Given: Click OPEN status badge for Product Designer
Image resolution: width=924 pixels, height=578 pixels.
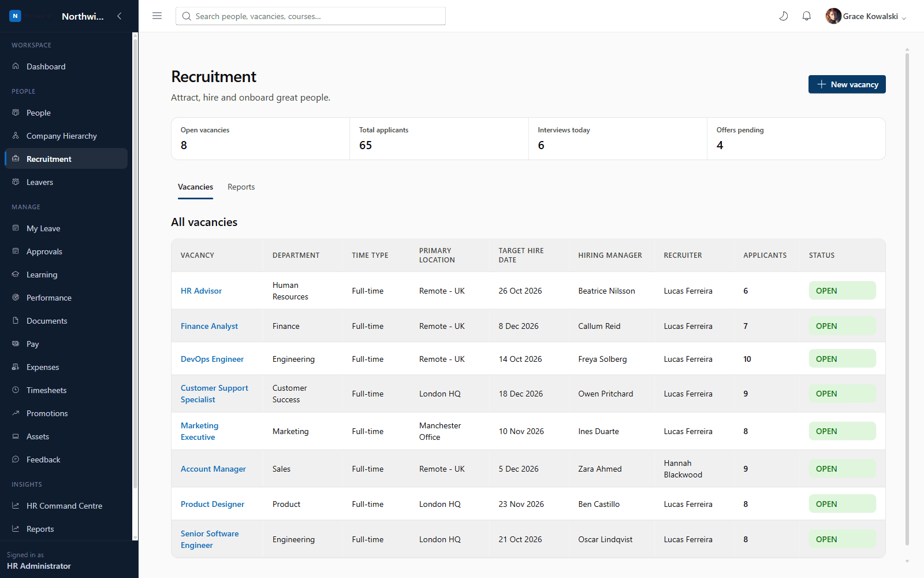Looking at the screenshot, I should (x=842, y=504).
